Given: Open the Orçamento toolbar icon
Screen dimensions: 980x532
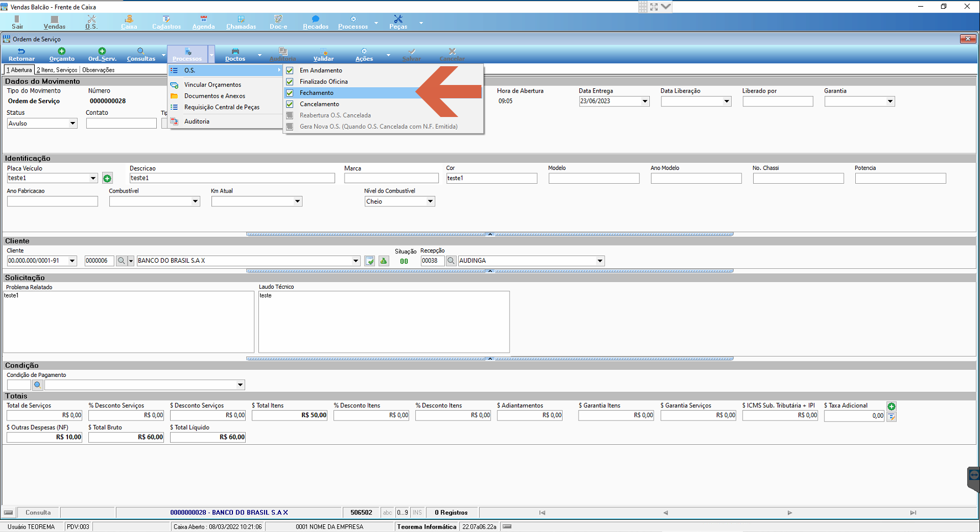Looking at the screenshot, I should [x=62, y=54].
